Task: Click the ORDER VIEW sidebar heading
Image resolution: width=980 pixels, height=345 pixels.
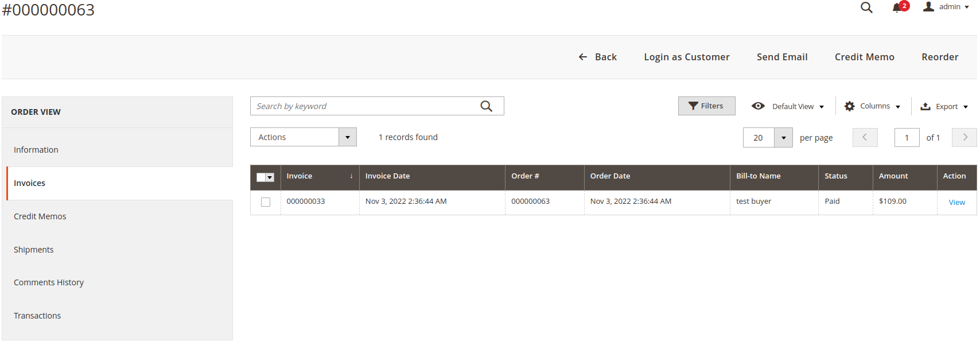Action: pos(36,112)
